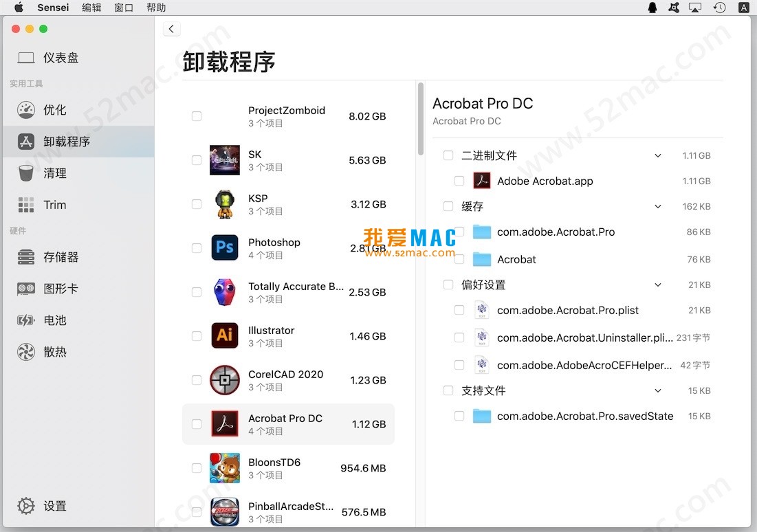This screenshot has width=757, height=532.
Task: Click the com.adobe.Acrobat.Pro cache folder icon
Action: point(481,232)
